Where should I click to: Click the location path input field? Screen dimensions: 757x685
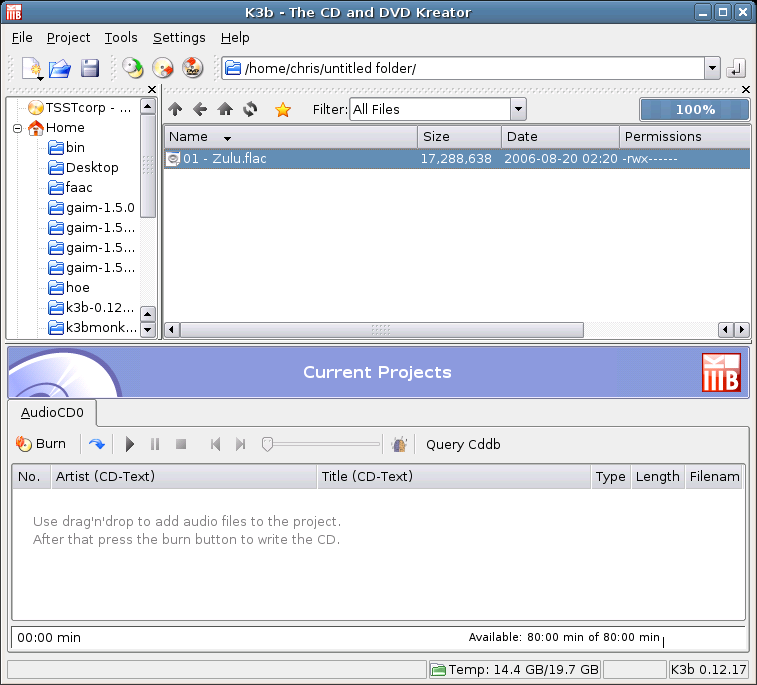click(x=463, y=68)
